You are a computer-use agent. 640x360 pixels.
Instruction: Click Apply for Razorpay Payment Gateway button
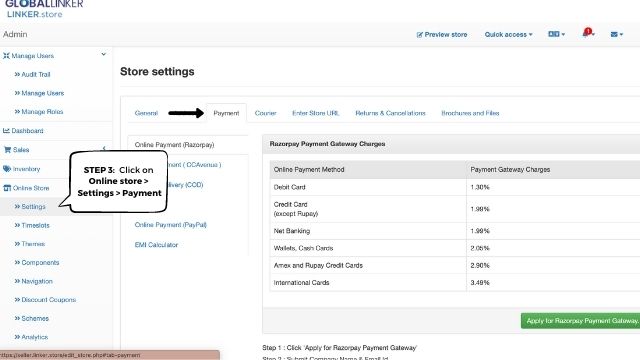(580, 321)
